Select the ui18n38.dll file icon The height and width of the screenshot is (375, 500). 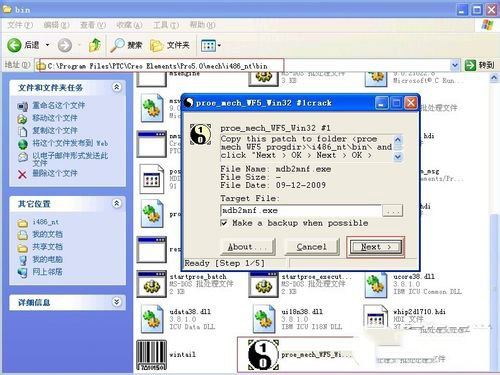point(264,319)
